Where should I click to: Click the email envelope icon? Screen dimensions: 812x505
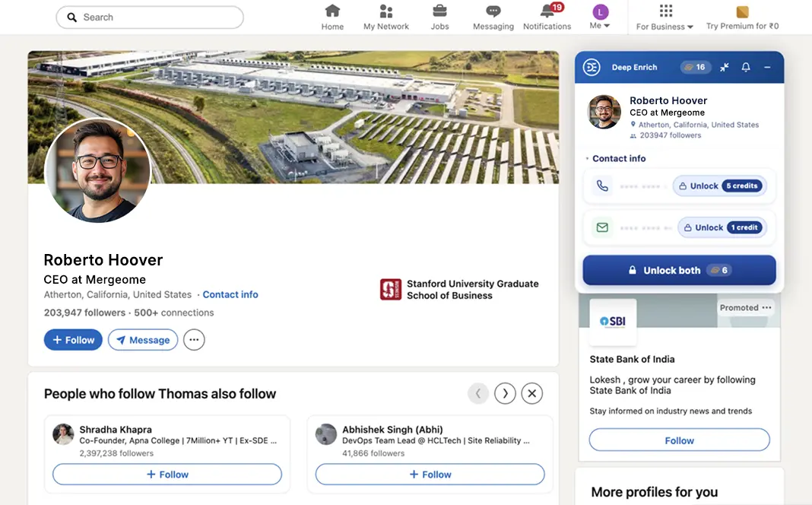pyautogui.click(x=602, y=227)
